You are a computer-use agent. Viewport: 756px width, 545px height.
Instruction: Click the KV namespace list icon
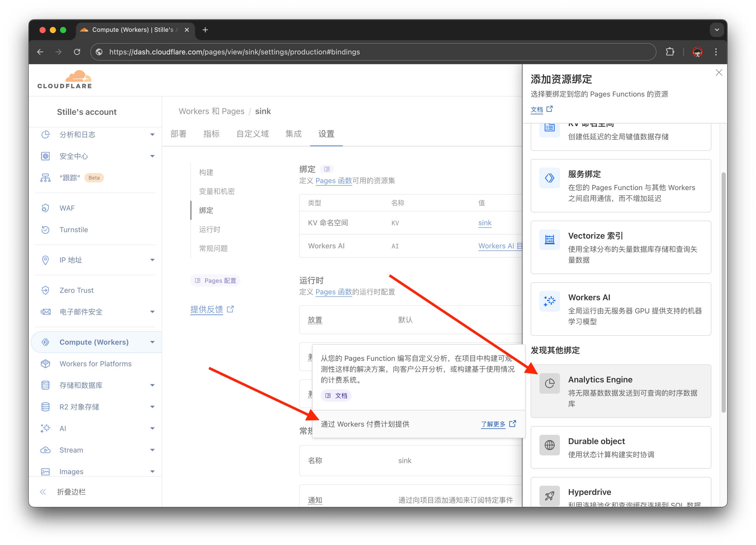click(549, 128)
